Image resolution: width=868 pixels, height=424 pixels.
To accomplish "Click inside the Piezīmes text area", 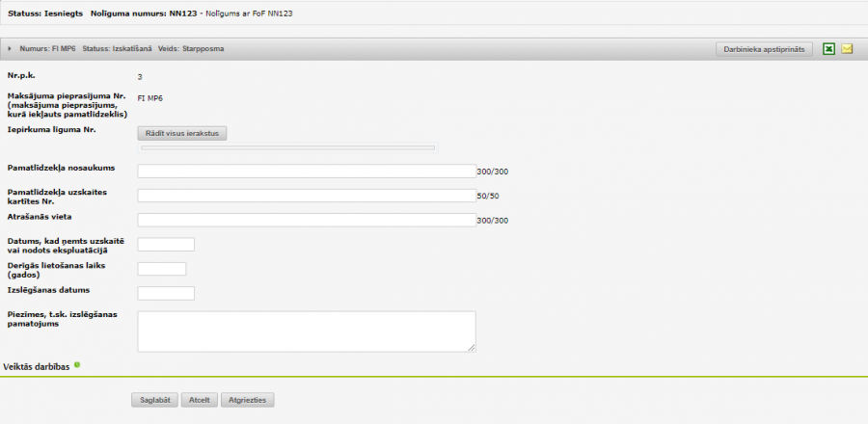I will click(x=307, y=331).
